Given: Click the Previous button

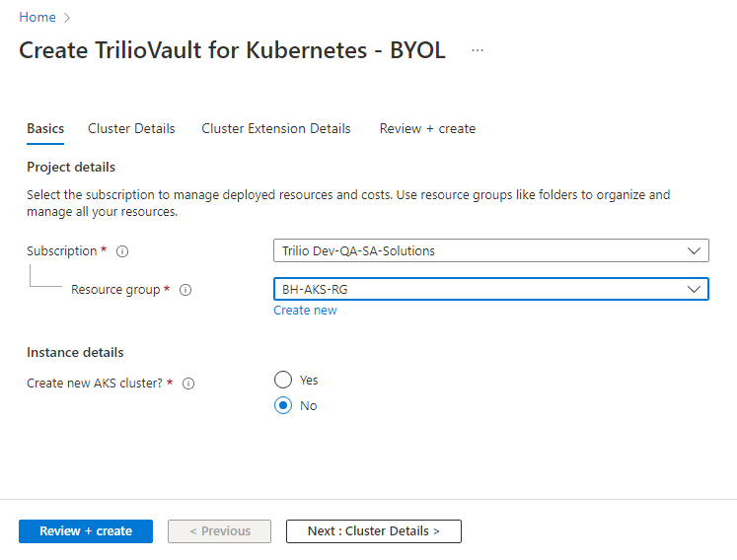Looking at the screenshot, I should pyautogui.click(x=219, y=530).
